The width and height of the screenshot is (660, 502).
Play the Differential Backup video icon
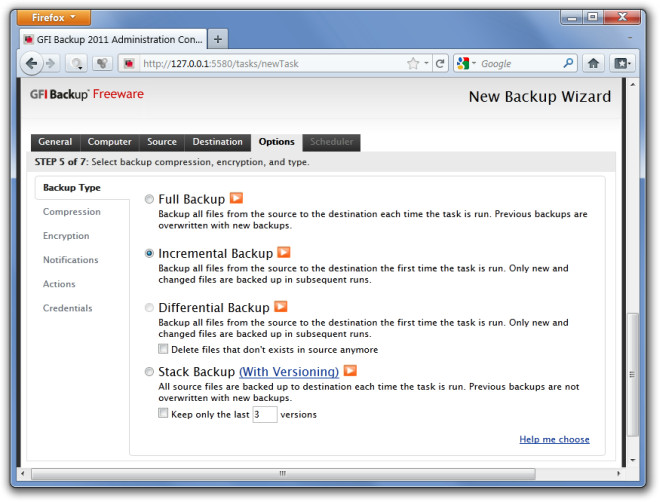click(281, 306)
